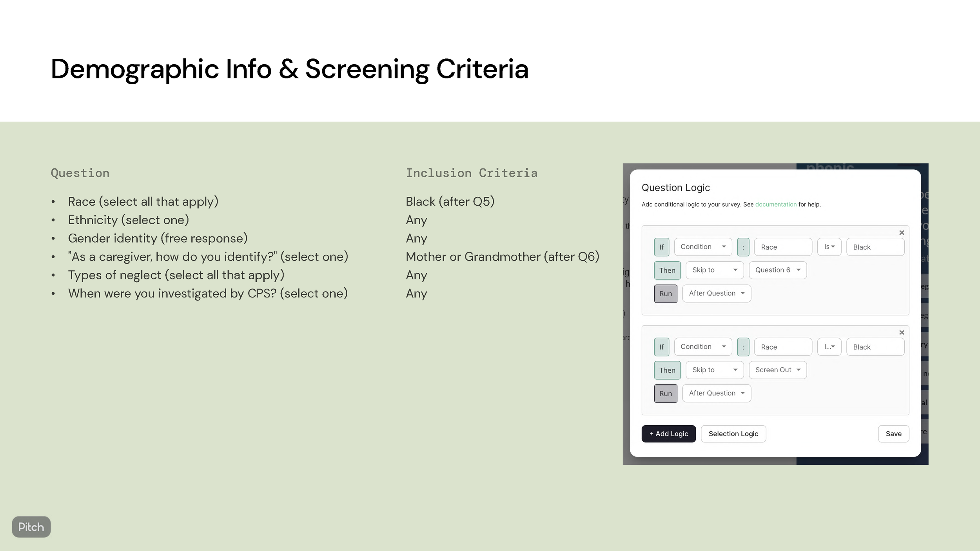Remove second logic rule with X
Image resolution: width=980 pixels, height=551 pixels.
(902, 333)
